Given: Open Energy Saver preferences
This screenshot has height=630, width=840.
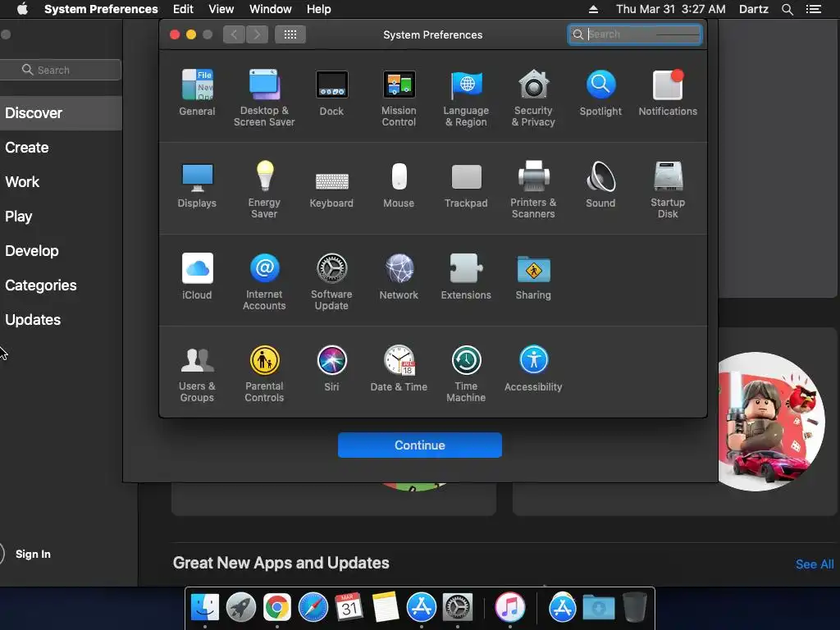Looking at the screenshot, I should [264, 189].
